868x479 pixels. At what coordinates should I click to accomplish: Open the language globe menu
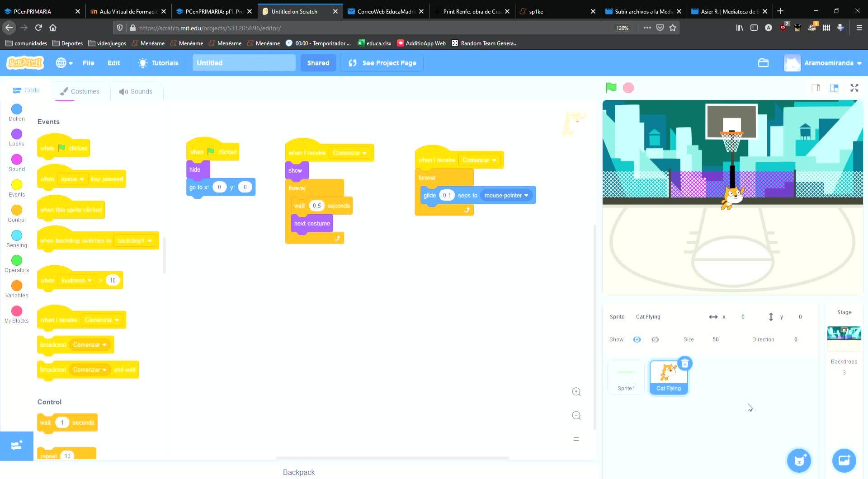click(64, 63)
